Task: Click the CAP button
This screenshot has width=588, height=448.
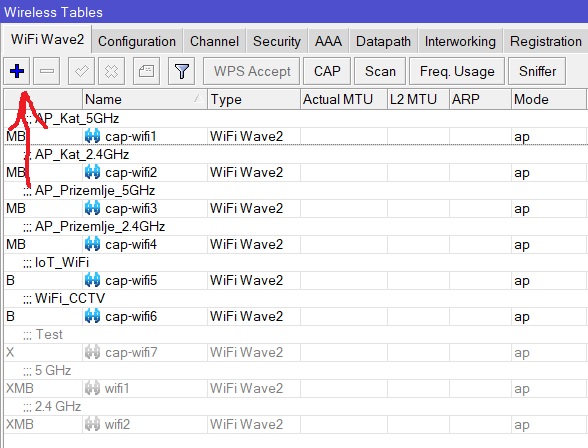Action: [327, 71]
